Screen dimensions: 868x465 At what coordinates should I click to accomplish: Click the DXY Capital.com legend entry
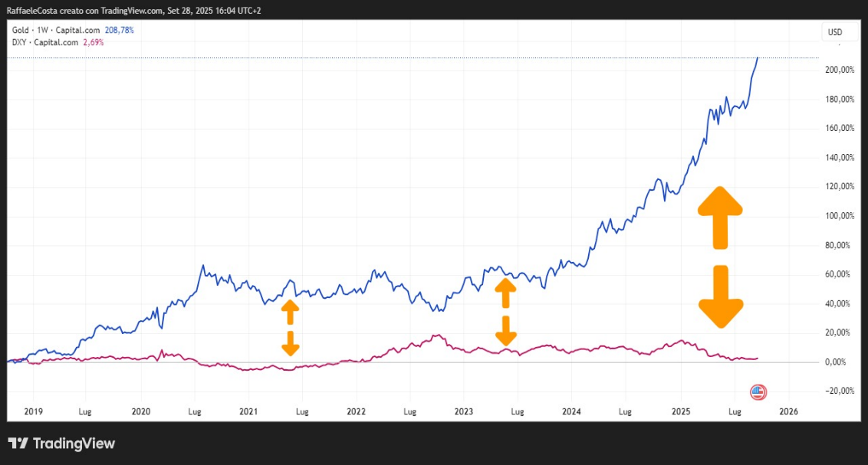click(44, 42)
